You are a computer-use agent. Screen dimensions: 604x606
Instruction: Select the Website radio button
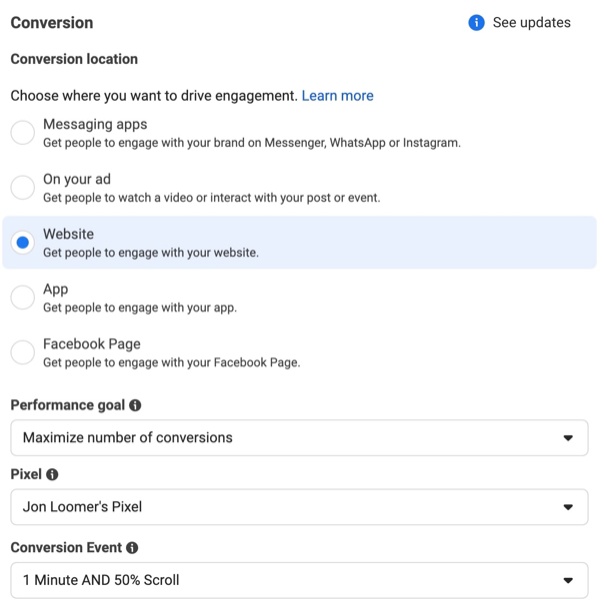(x=23, y=242)
